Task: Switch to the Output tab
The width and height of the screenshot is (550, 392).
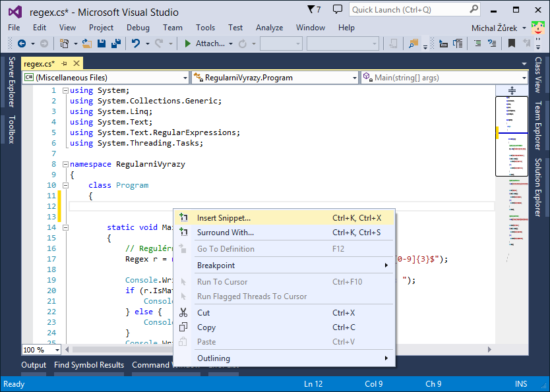Action: [x=34, y=365]
